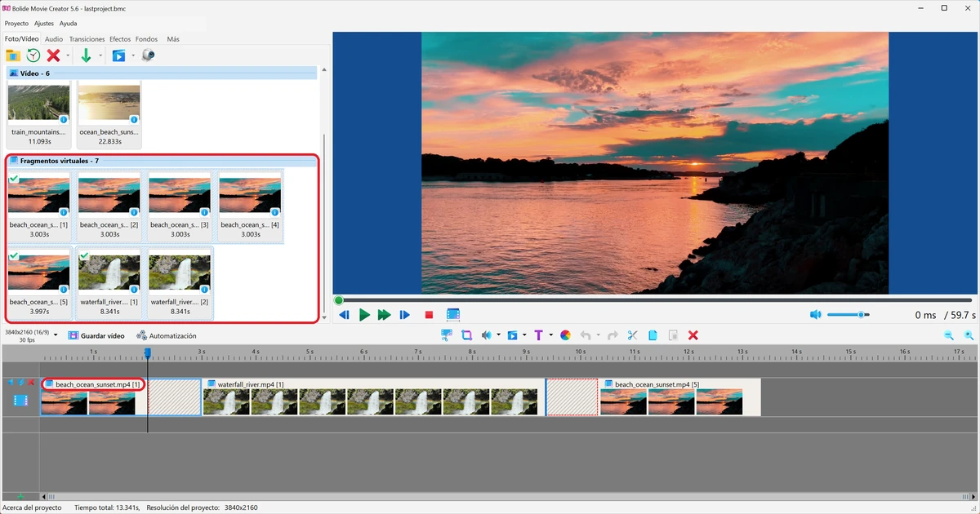The image size is (980, 514).
Task: Switch to the Transiciones tab
Action: point(87,38)
